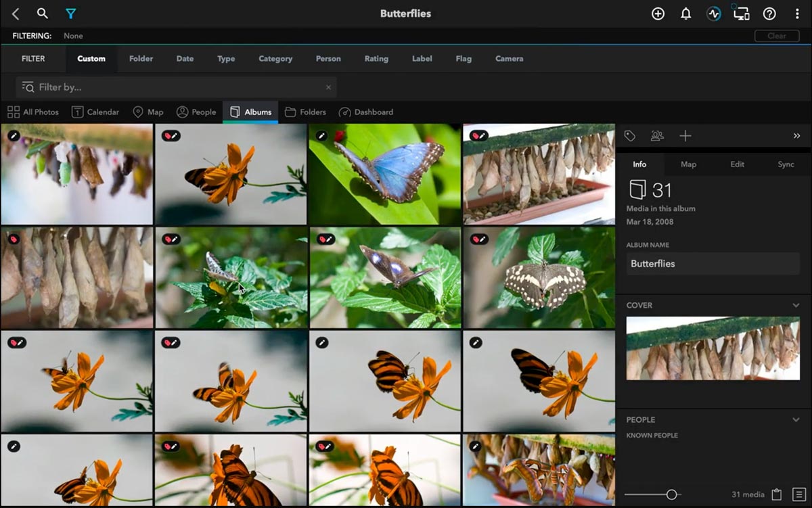Select the Custom filter tab
Viewport: 812px width, 508px height.
click(91, 59)
